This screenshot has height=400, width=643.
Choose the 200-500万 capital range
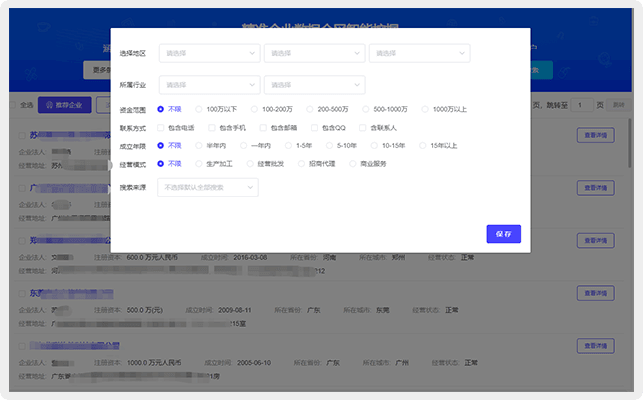[310, 109]
